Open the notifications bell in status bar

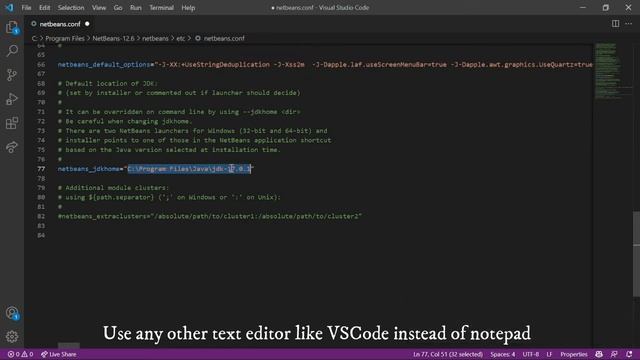[629, 354]
